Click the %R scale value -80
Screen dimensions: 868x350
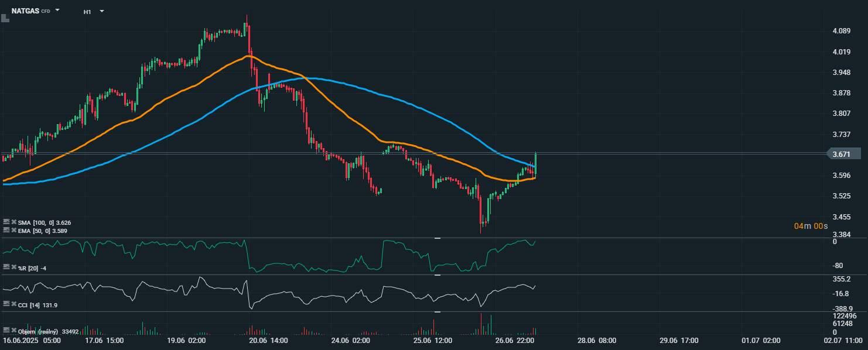pyautogui.click(x=839, y=266)
